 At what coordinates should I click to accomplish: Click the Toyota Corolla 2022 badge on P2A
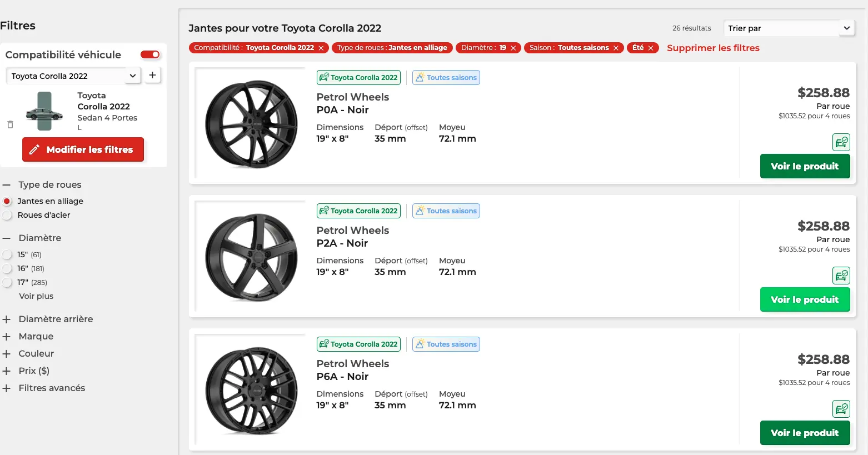pyautogui.click(x=358, y=211)
